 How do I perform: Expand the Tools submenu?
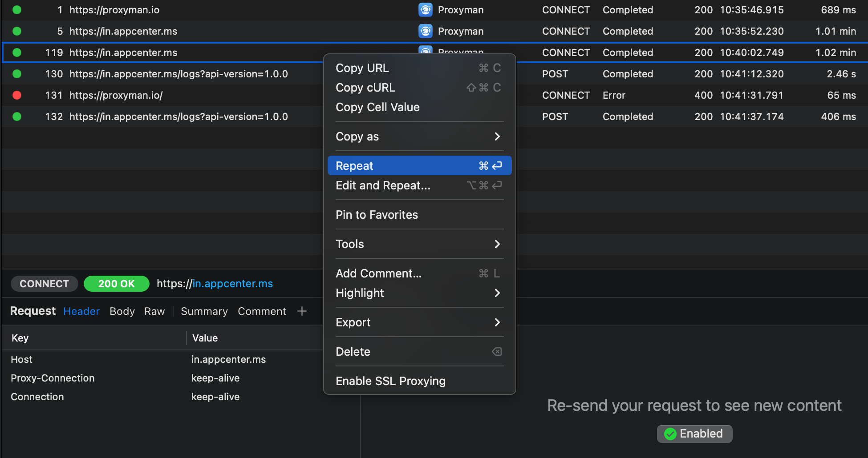coord(419,244)
